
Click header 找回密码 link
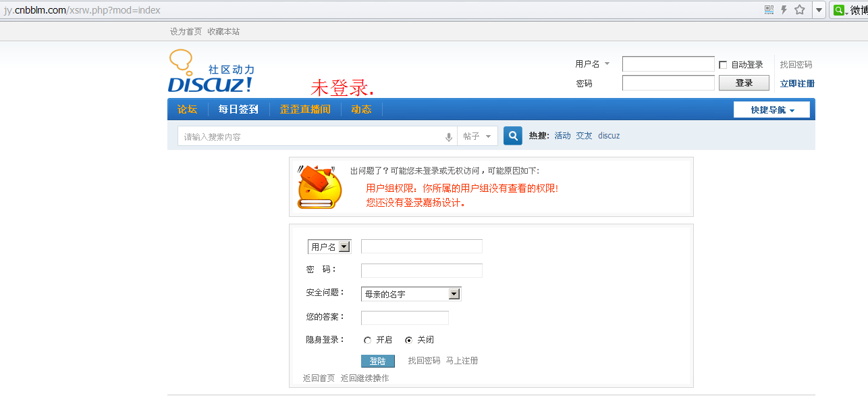tap(796, 65)
